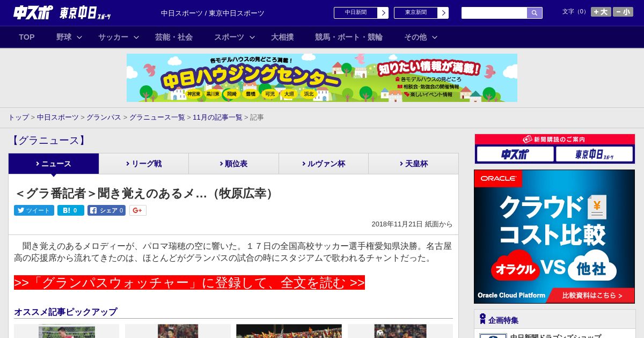Switch to the ルヴァン杯 tab
Image resolution: width=644 pixels, height=338 pixels.
324,164
